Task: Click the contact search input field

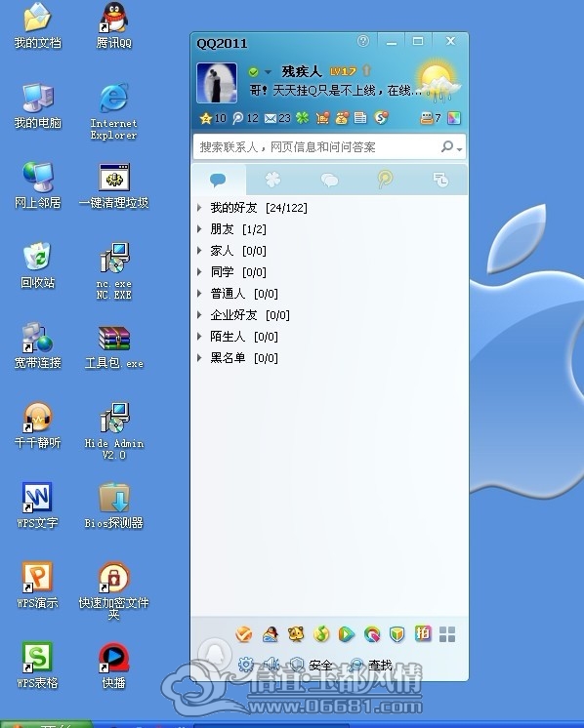Action: click(316, 147)
